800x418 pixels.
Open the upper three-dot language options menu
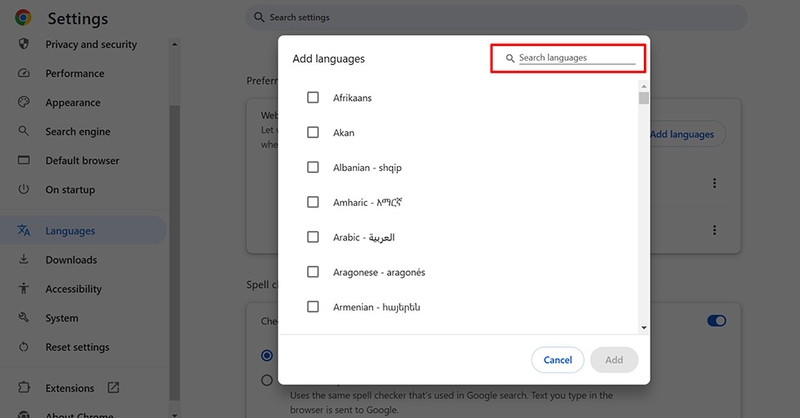coord(714,183)
